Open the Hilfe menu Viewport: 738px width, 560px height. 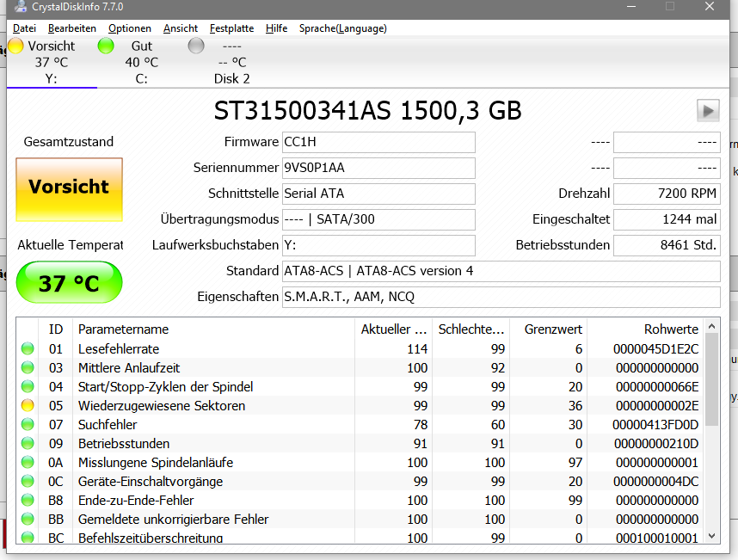(x=276, y=28)
